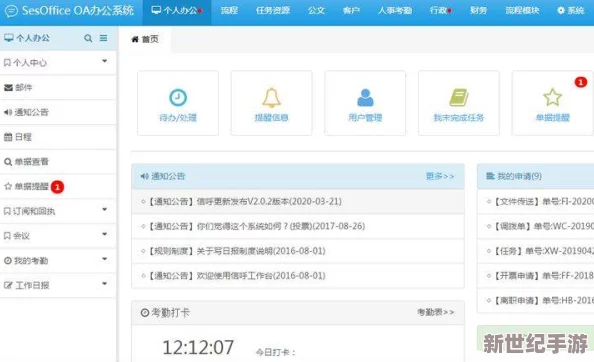Expand the 订阅和回执 sidebar arrow
This screenshot has height=362, width=594.
coord(105,209)
